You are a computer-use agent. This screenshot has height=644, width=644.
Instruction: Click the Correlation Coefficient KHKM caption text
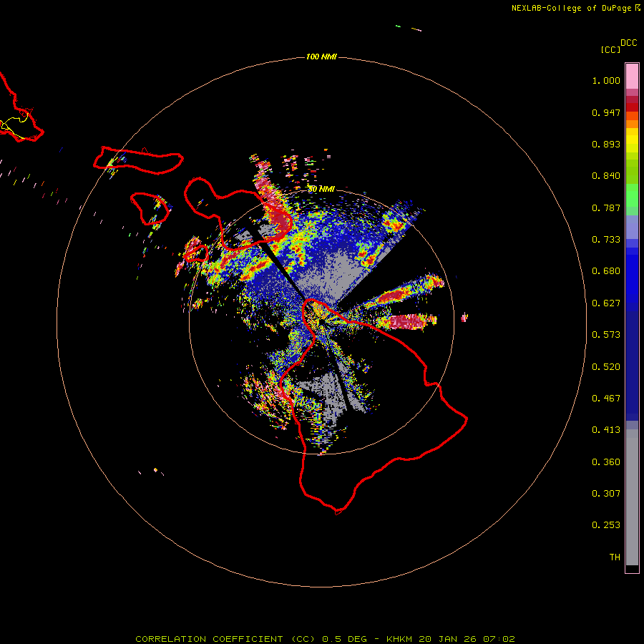point(325,639)
